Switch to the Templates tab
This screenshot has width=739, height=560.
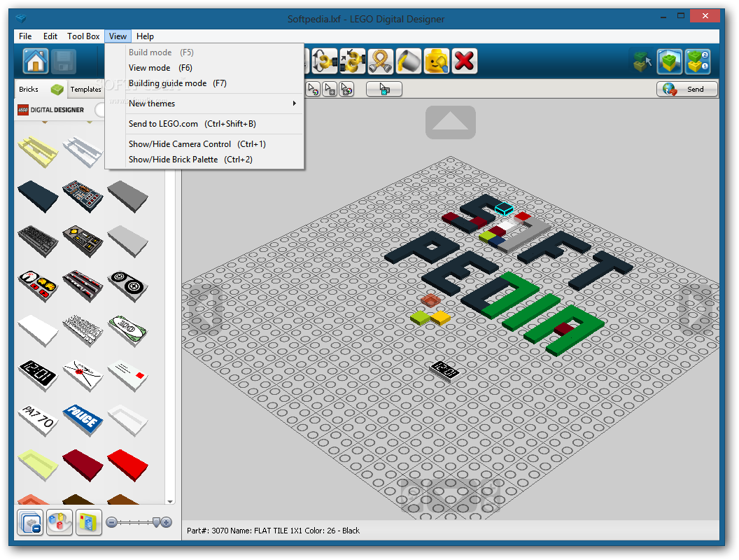86,89
